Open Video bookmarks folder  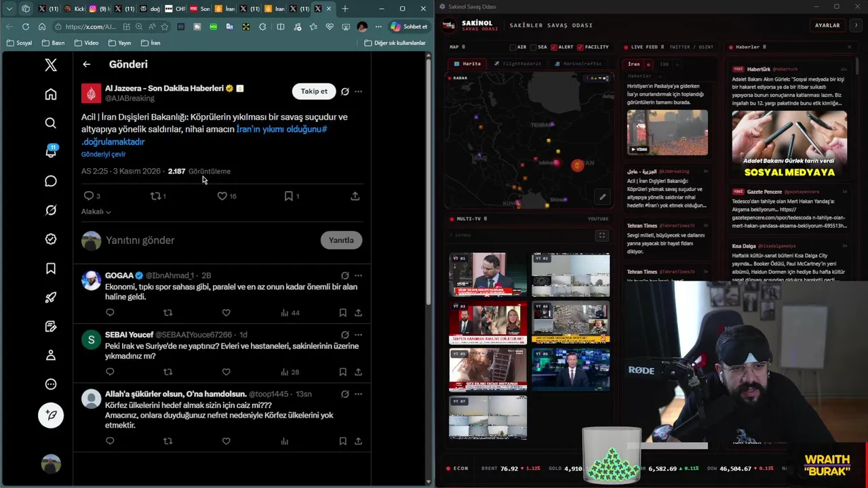[86, 43]
